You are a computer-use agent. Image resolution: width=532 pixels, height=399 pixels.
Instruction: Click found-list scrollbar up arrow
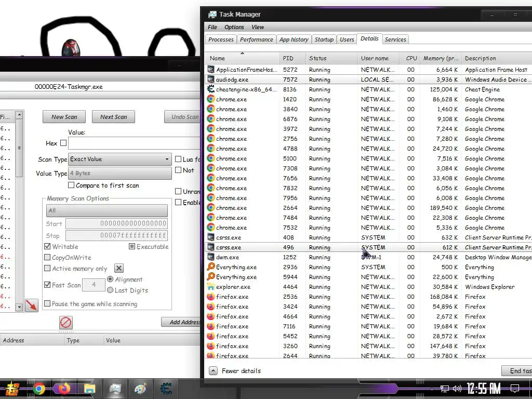pos(19,115)
